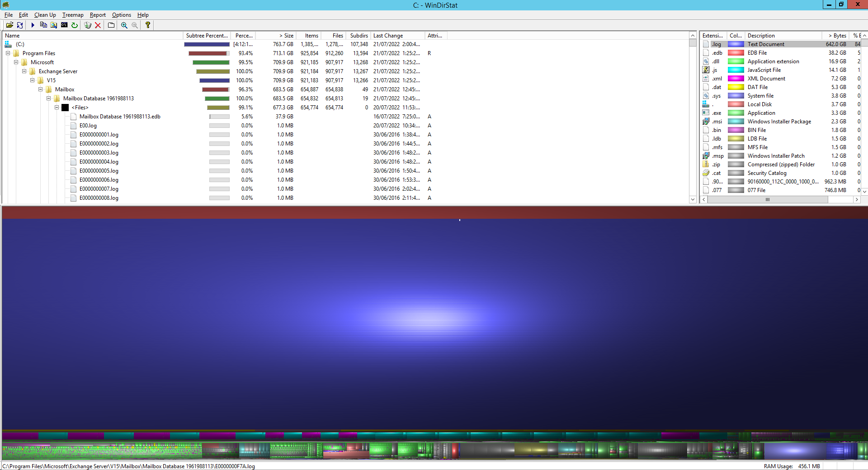Viewport: 868px width, 470px height.
Task: Click the horizontal scrollbar in the extensions panel
Action: point(769,199)
